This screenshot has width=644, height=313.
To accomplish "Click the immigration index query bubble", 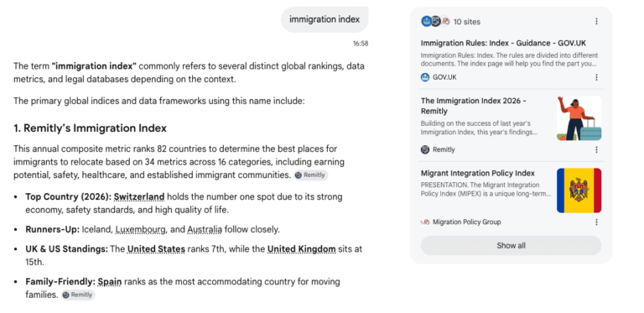I will pos(325,19).
